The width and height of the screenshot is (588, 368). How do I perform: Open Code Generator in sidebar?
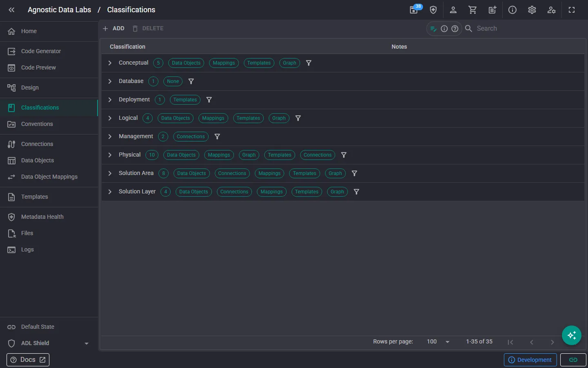click(x=49, y=51)
